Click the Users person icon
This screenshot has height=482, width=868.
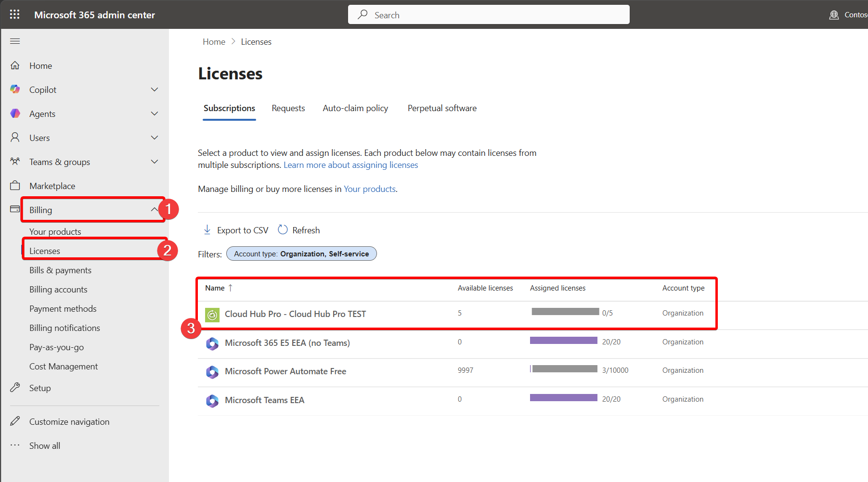click(15, 138)
